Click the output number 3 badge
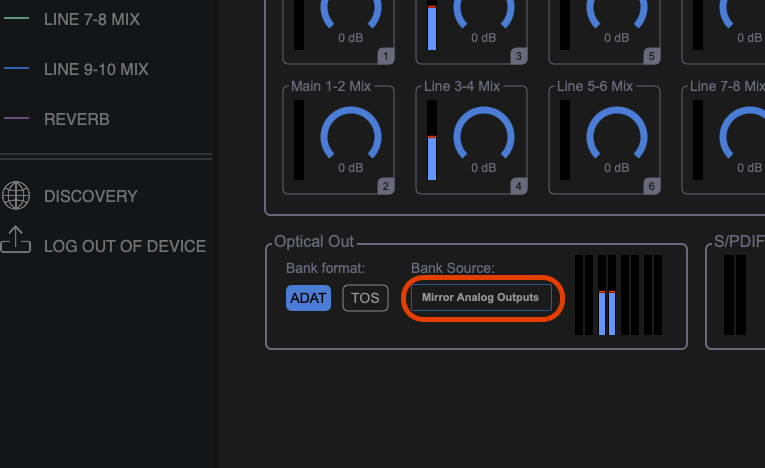 point(519,56)
